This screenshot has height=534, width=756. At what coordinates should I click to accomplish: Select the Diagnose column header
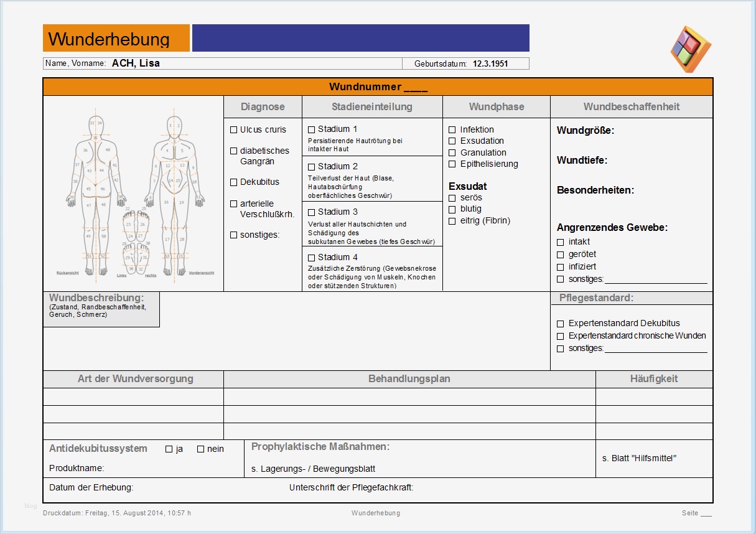(x=262, y=106)
